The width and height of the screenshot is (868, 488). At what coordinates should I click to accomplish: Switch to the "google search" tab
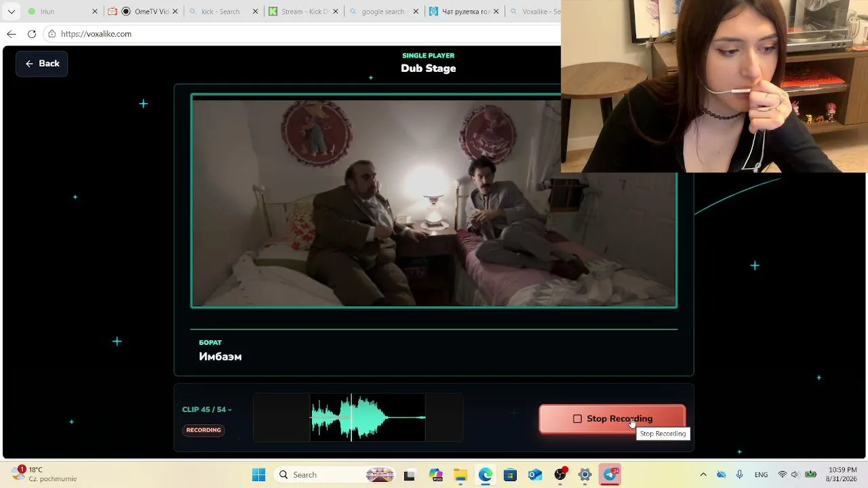[382, 12]
